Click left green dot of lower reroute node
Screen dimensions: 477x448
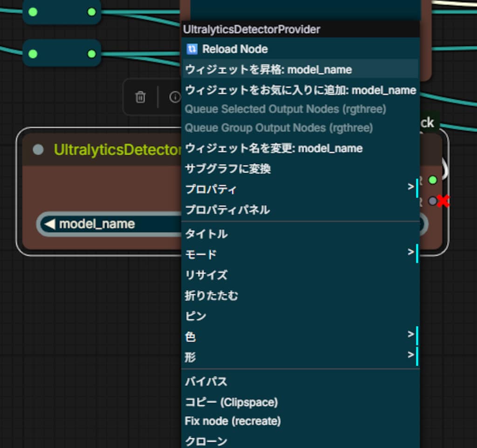33,54
